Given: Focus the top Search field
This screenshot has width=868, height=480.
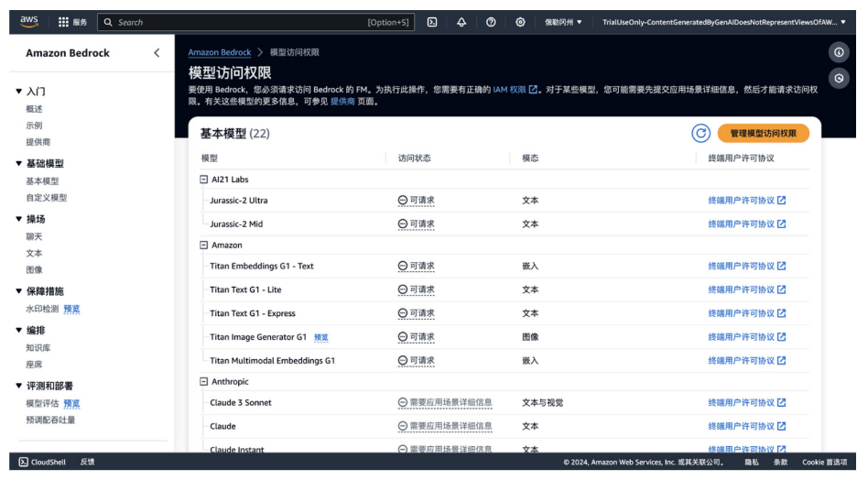Looking at the screenshot, I should (255, 22).
